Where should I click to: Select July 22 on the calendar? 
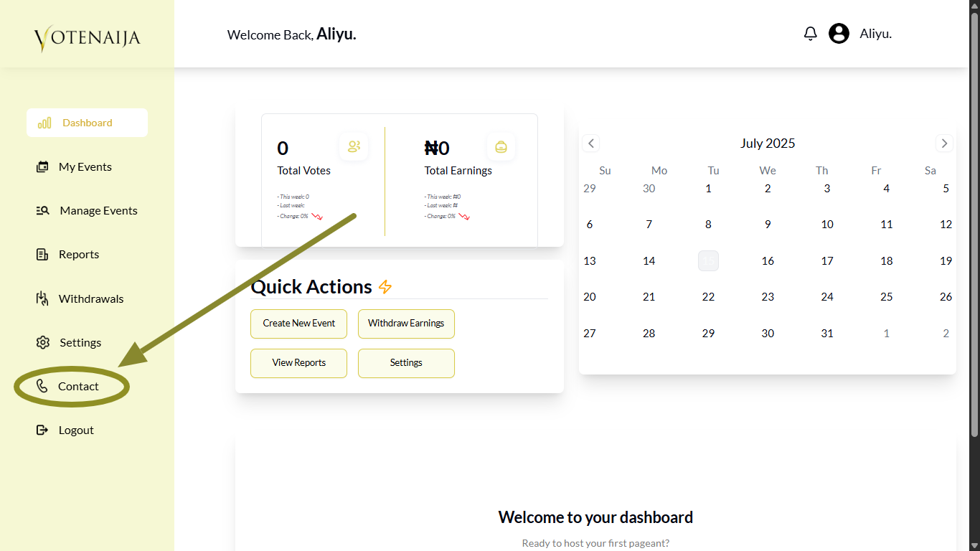point(708,297)
